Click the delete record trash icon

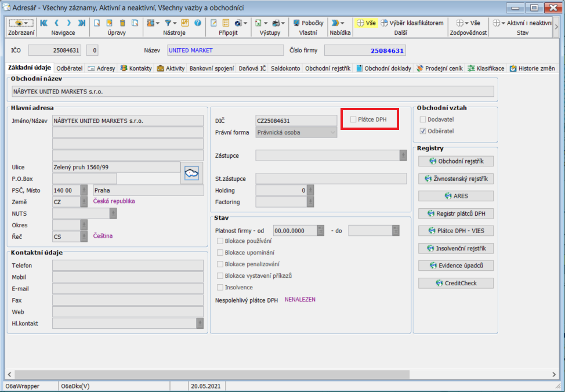(x=122, y=23)
